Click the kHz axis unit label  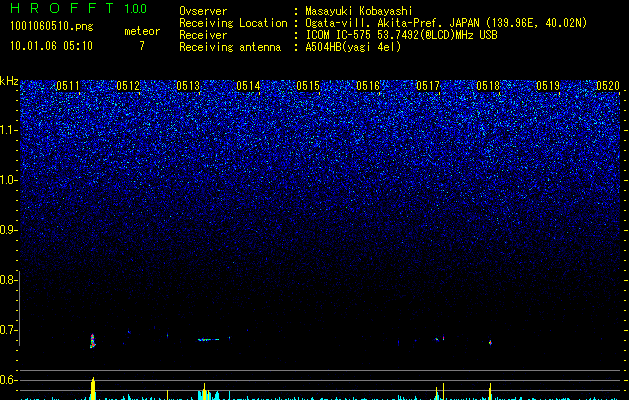click(9, 81)
